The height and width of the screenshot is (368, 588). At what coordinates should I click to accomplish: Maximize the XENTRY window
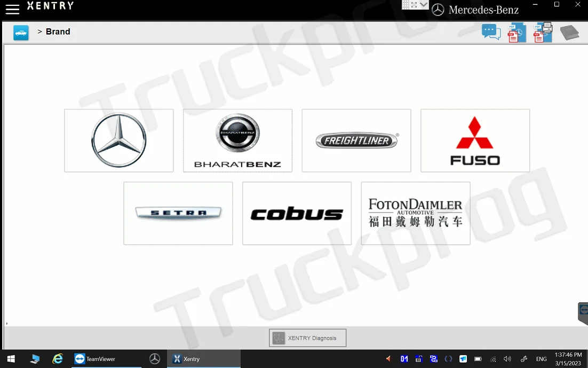[x=557, y=4]
